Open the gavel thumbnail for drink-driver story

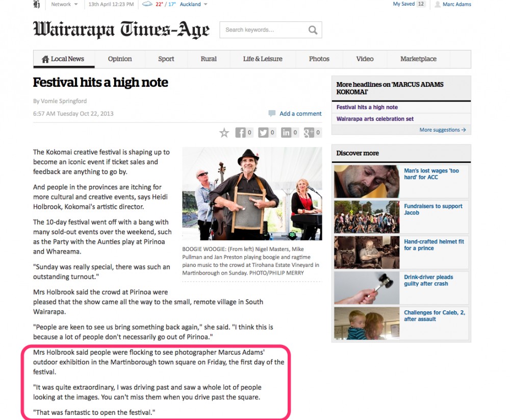point(366,287)
